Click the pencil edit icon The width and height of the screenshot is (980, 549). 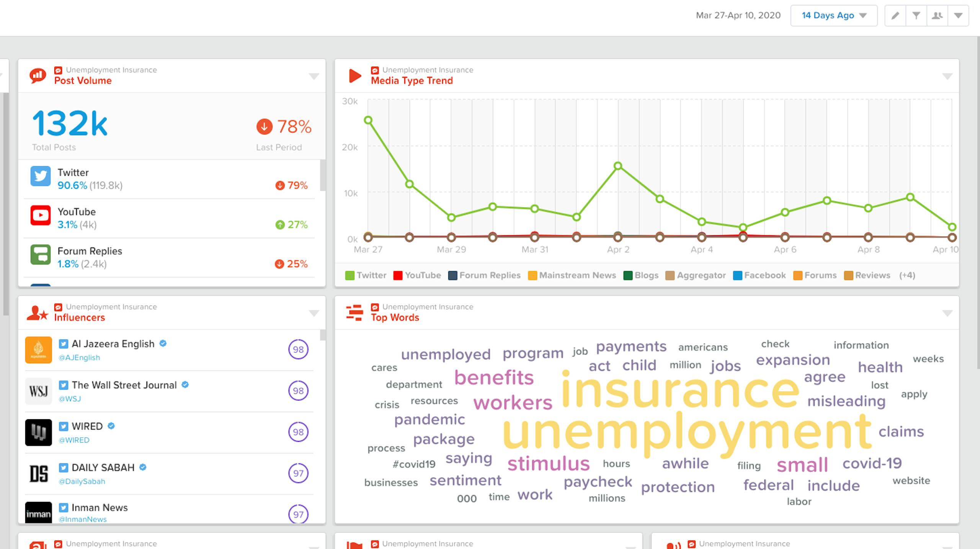(x=895, y=16)
